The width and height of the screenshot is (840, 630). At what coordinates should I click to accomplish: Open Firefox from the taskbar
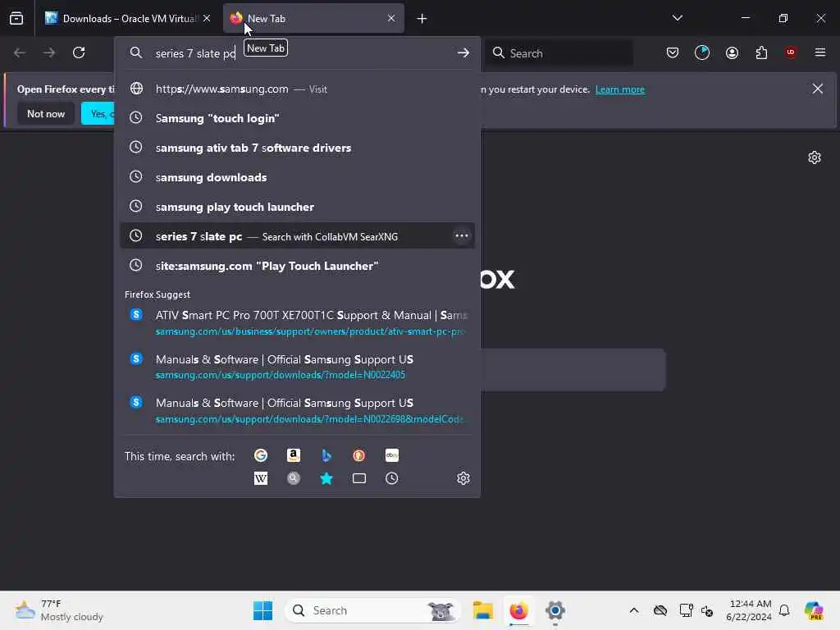point(518,610)
